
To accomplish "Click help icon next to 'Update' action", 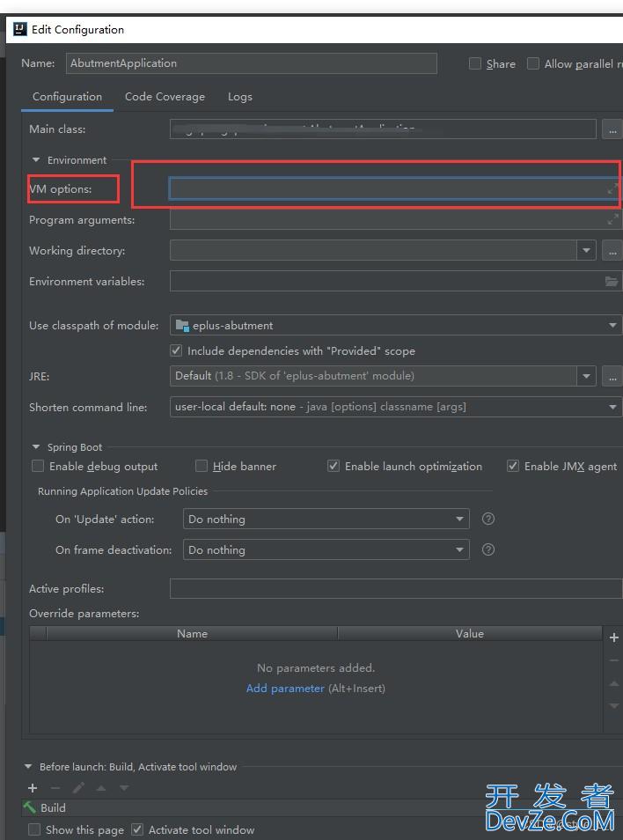I will tap(488, 519).
